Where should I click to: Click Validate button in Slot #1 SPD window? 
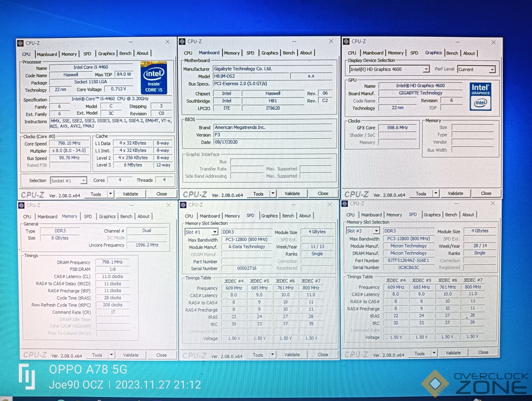click(x=292, y=355)
